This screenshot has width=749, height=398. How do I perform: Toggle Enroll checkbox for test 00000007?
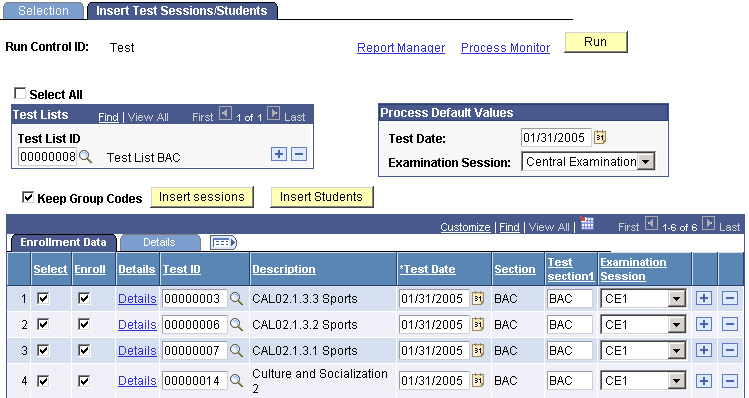click(84, 350)
